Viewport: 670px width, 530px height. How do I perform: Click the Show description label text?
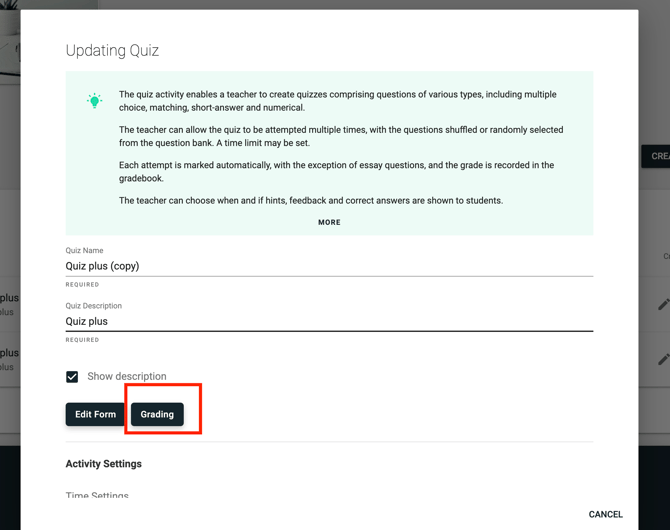[x=127, y=376]
